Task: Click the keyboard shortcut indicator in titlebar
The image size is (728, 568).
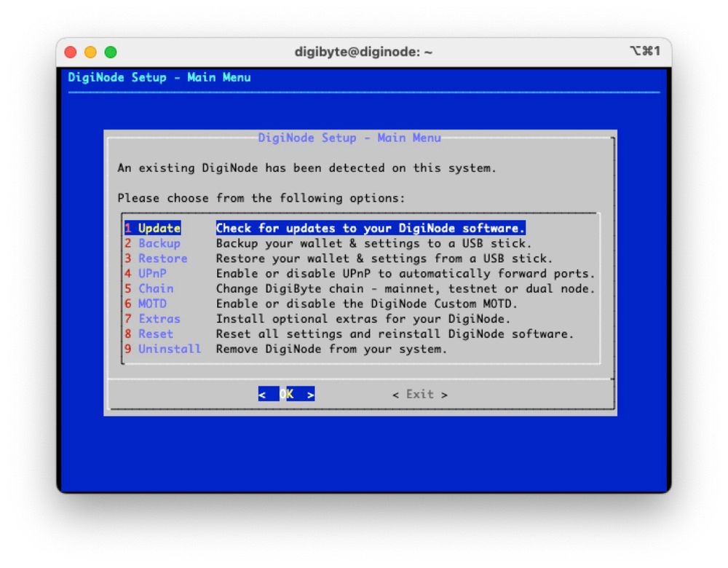Action: [645, 51]
